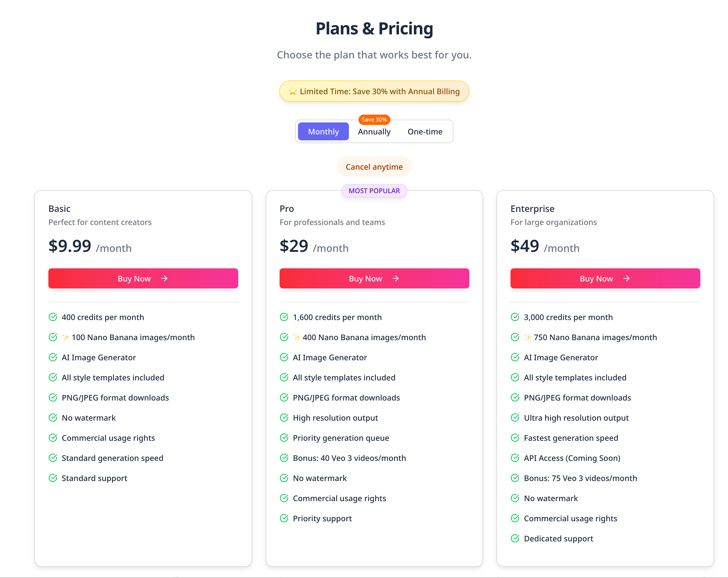Click the Cancel anytime pill

coord(374,167)
